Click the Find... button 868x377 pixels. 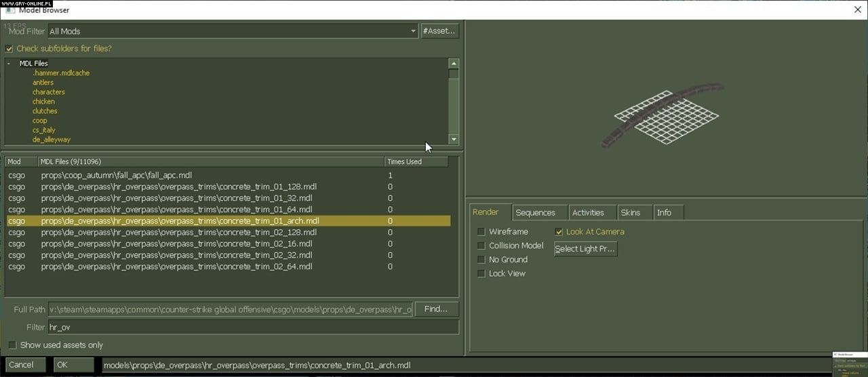435,309
